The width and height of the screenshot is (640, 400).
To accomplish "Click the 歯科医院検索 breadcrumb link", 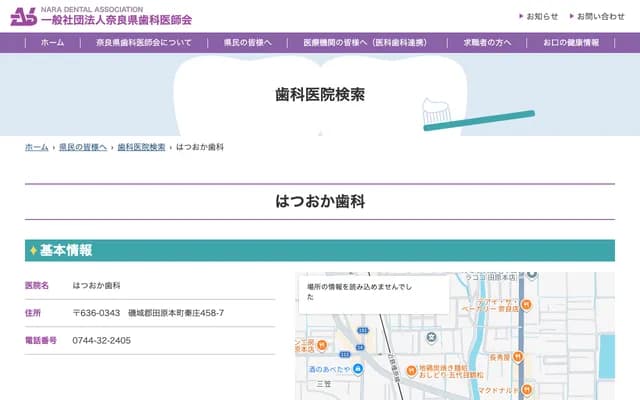I will (141, 147).
